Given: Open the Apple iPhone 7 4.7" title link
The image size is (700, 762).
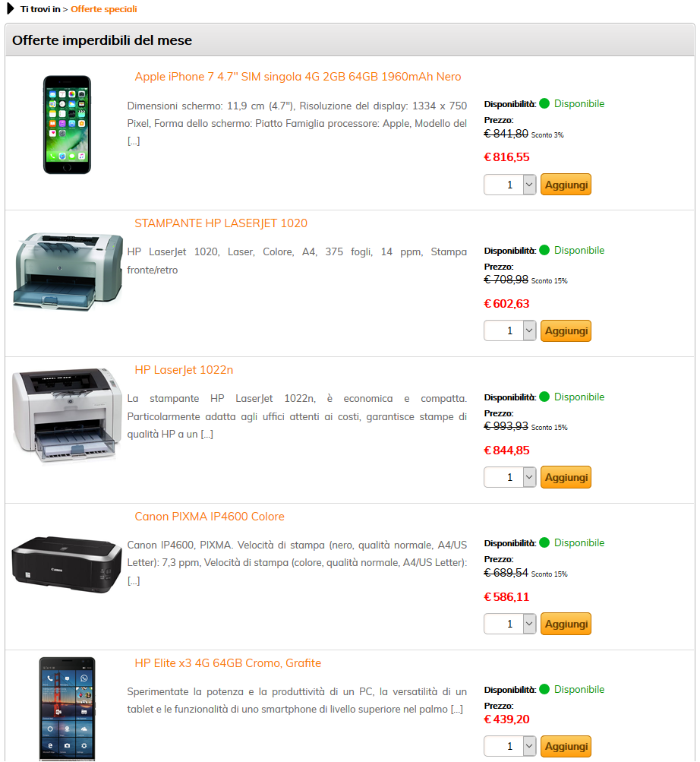Looking at the screenshot, I should tap(298, 77).
